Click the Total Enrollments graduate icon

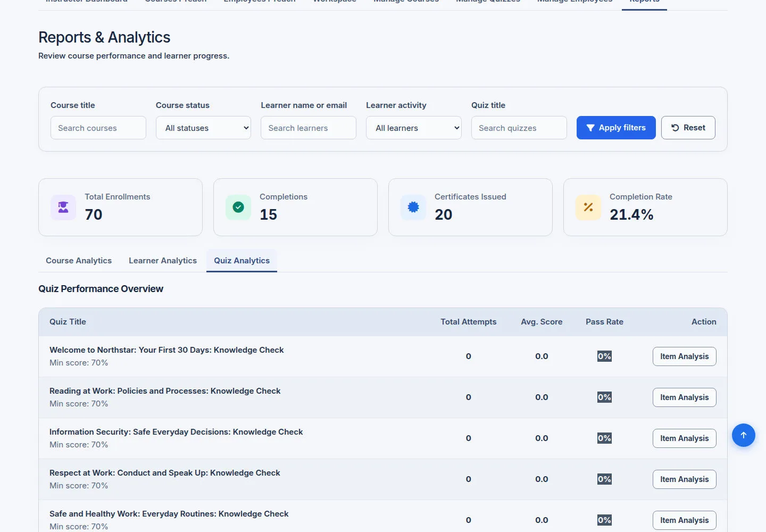click(63, 207)
